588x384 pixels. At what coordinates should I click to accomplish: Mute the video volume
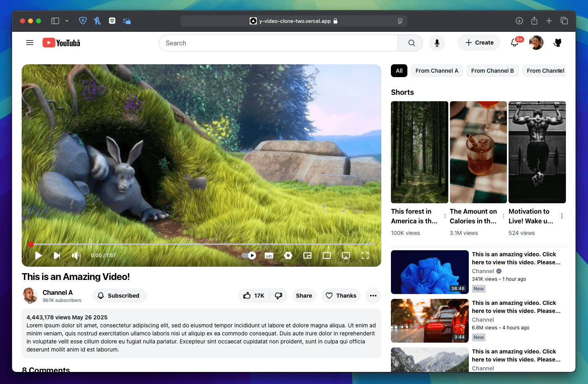coord(76,255)
